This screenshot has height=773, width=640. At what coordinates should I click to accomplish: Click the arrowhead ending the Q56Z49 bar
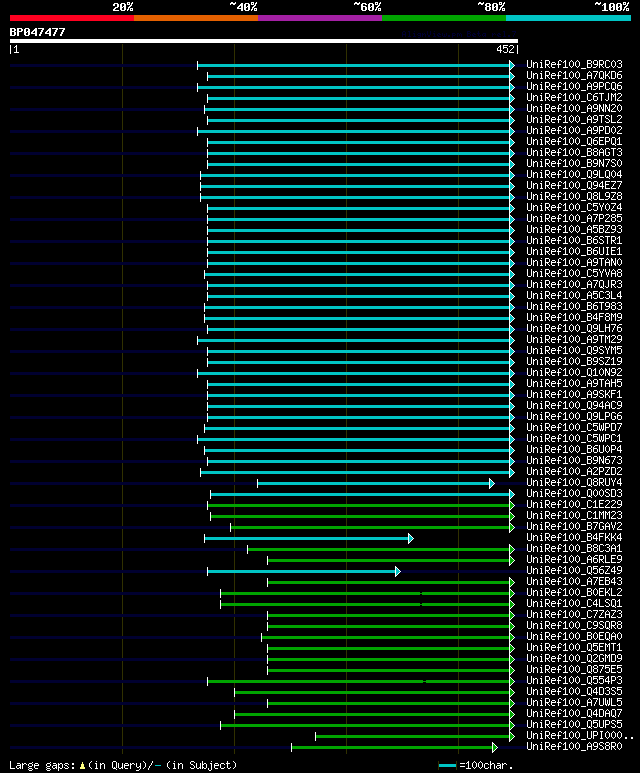tap(398, 571)
